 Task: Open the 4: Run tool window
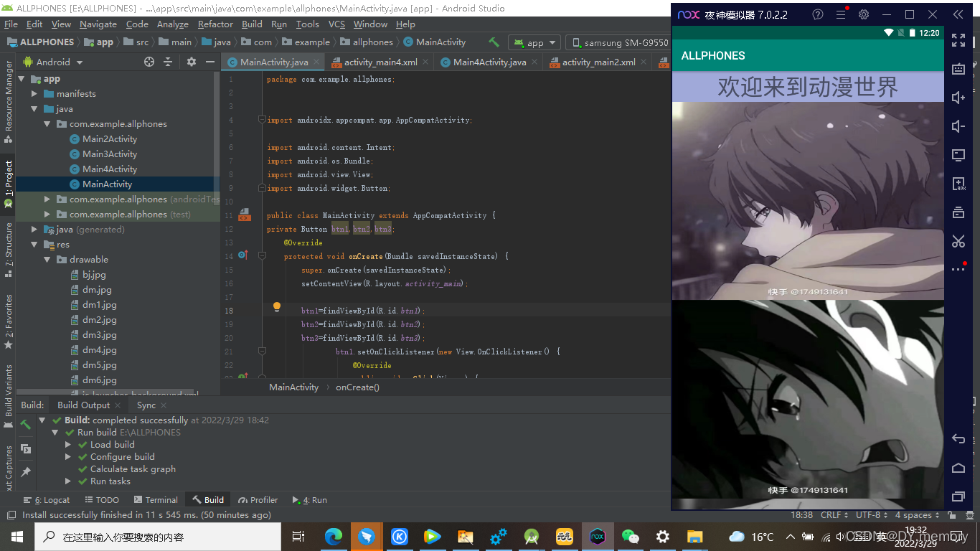click(x=310, y=500)
